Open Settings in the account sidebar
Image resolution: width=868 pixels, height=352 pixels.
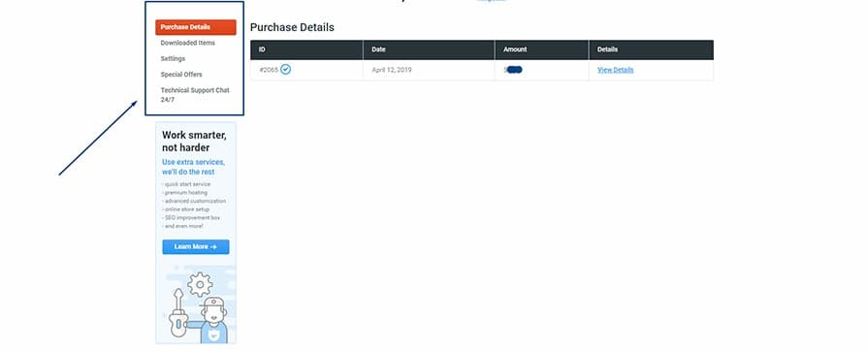coord(173,58)
